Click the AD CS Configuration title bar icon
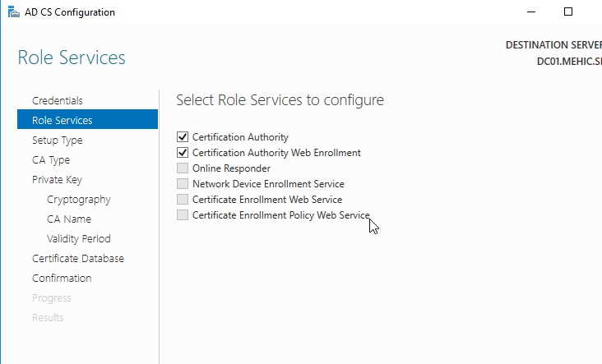This screenshot has width=602, height=364. click(13, 12)
